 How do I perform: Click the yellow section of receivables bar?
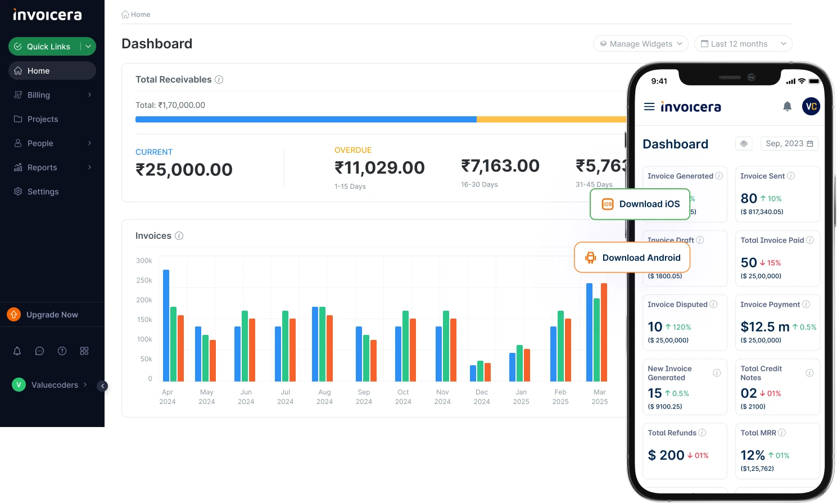[x=551, y=119]
